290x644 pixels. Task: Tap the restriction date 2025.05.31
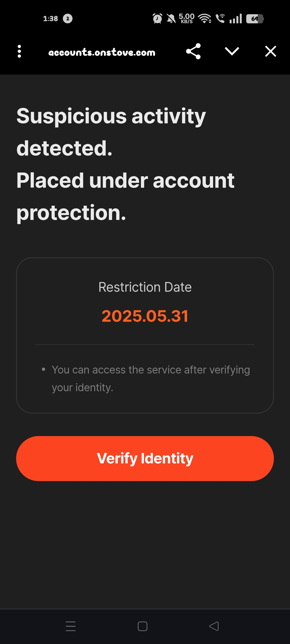(x=145, y=316)
